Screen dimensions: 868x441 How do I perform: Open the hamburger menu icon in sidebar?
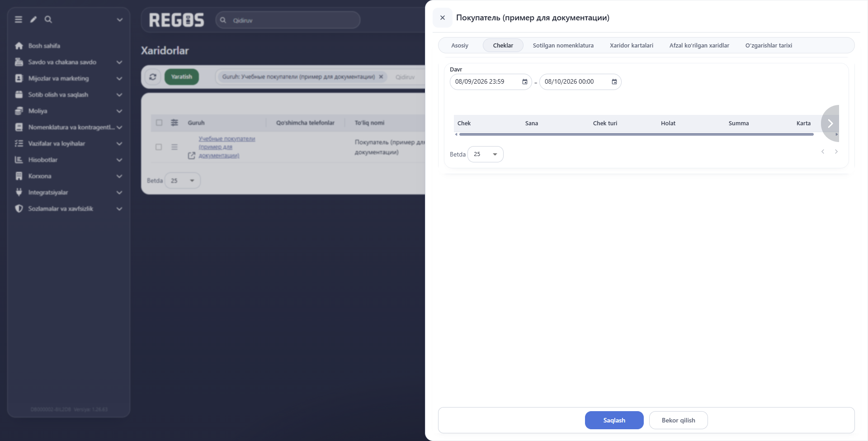click(x=19, y=19)
